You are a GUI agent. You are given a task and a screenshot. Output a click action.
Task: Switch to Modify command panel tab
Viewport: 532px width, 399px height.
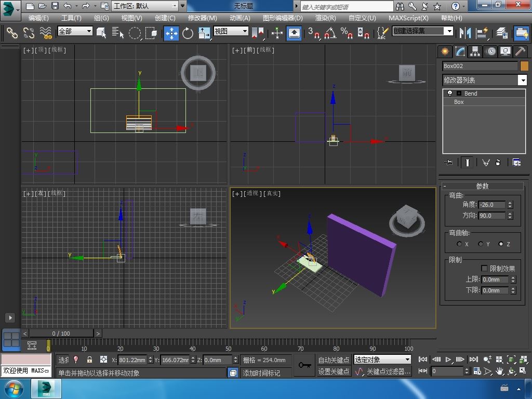point(460,51)
